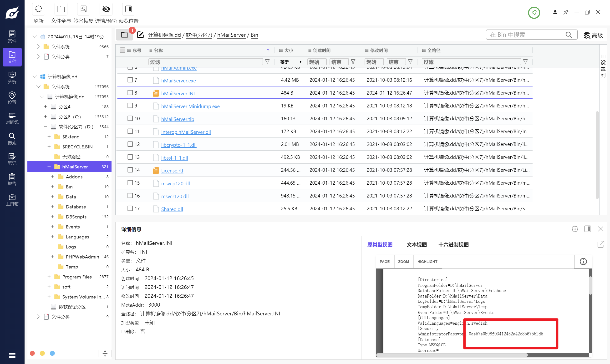The width and height of the screenshot is (610, 364).
Task: Open the 位置 location sidebar section
Action: (x=12, y=98)
